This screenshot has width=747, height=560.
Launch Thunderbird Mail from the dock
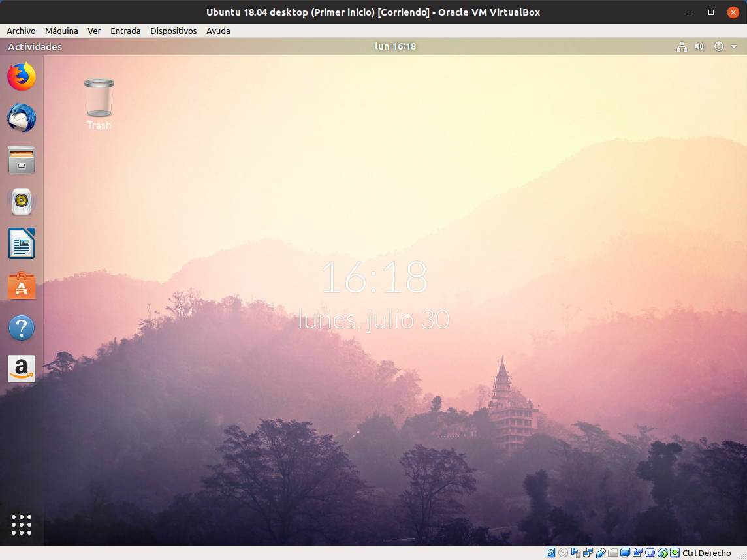(22, 118)
